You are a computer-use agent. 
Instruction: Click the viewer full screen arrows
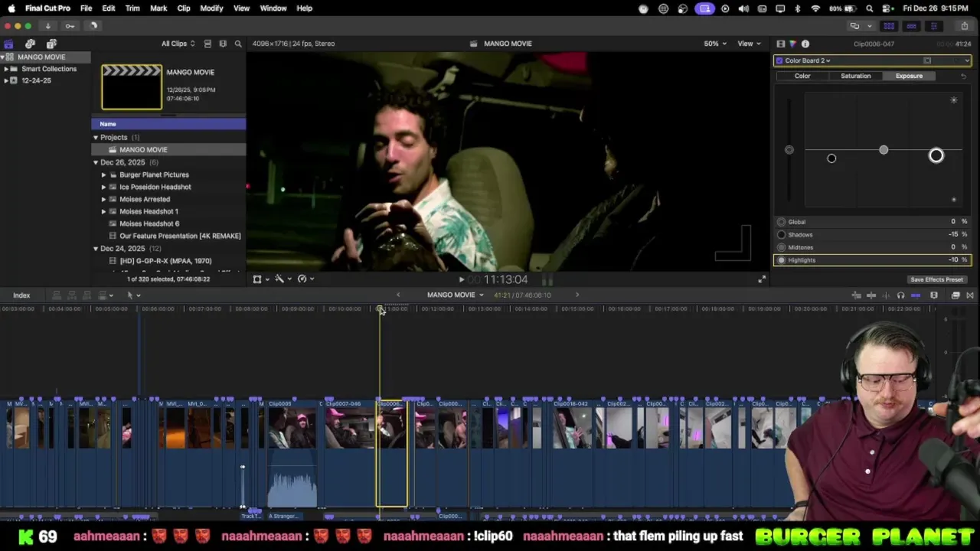click(761, 279)
